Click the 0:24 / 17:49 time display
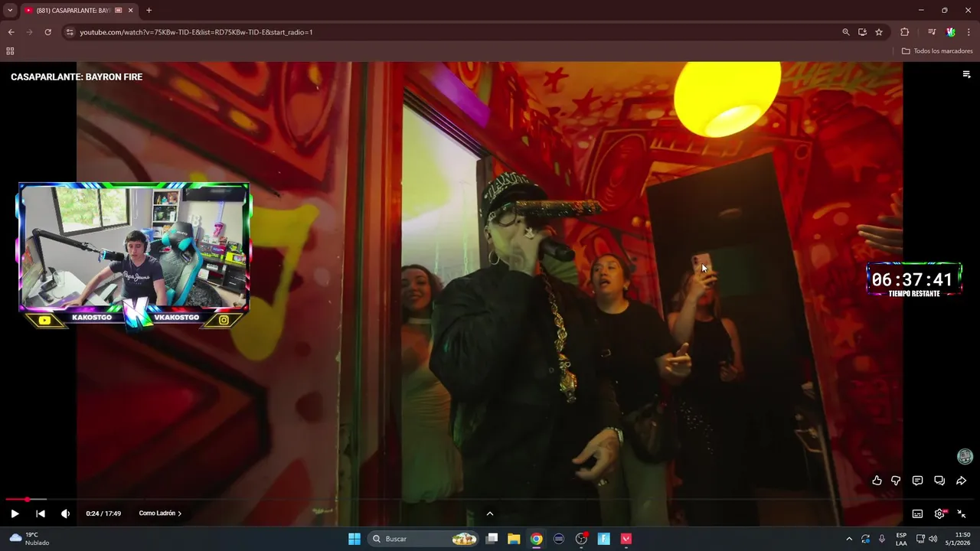The image size is (980, 551). [x=103, y=514]
